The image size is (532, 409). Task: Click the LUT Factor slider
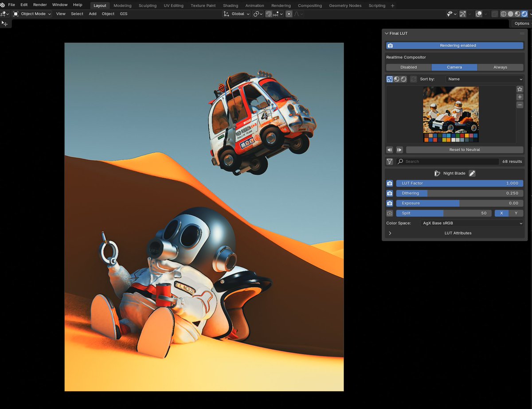click(x=460, y=183)
